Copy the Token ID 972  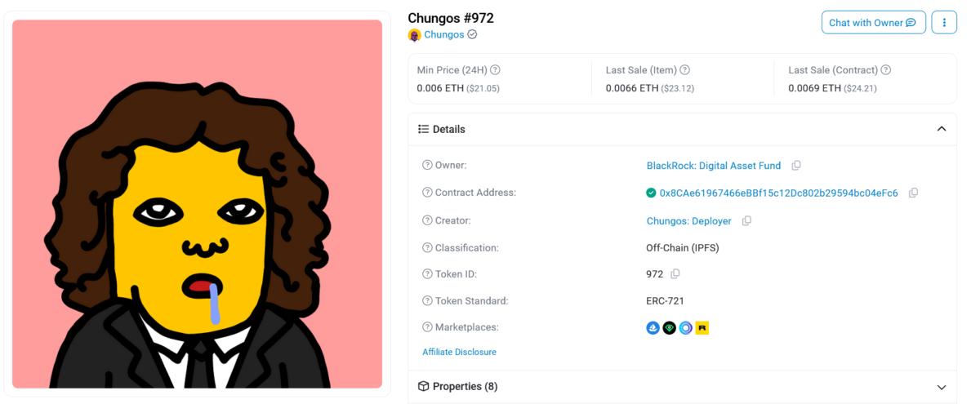coord(675,274)
